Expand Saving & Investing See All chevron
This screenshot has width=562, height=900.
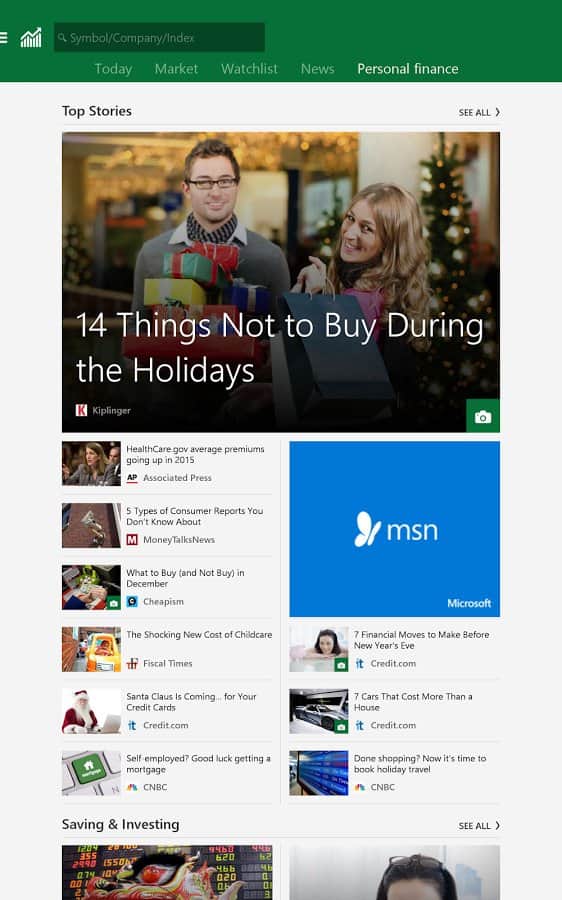497,825
